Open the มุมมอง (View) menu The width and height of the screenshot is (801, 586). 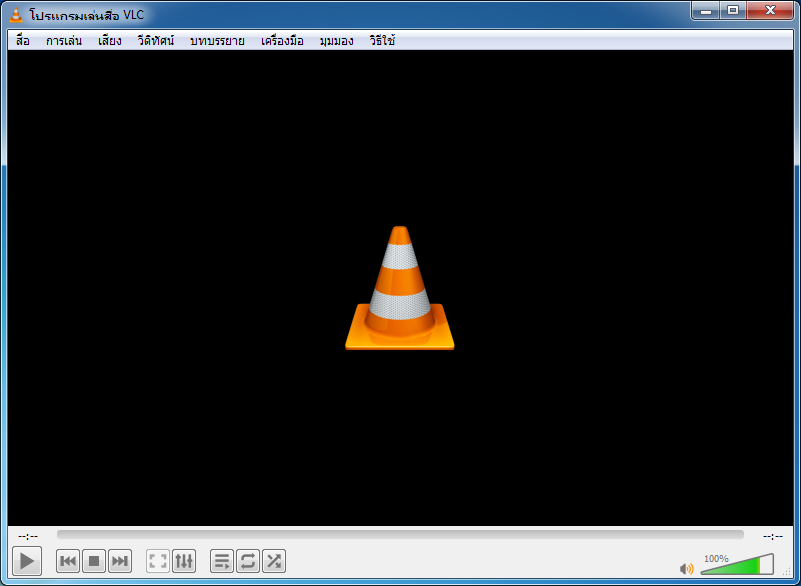[337, 41]
